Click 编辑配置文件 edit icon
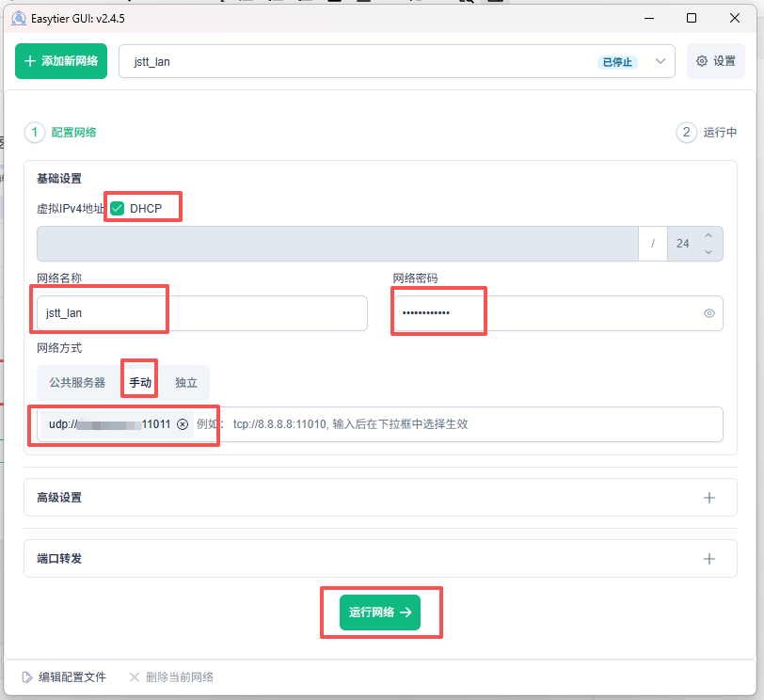This screenshot has height=700, width=764. [27, 677]
